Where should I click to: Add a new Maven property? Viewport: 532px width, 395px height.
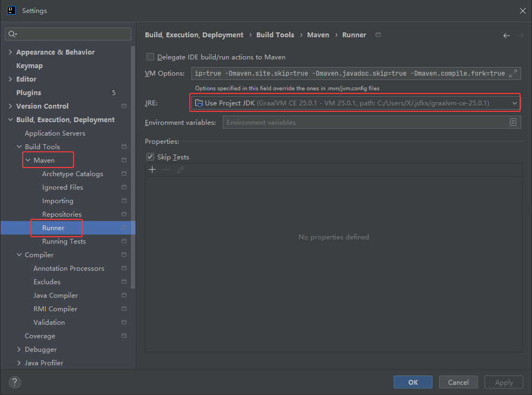click(x=152, y=169)
